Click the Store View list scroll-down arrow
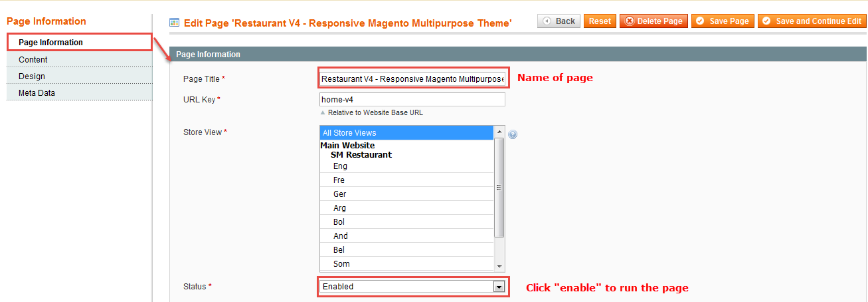Viewport: 868px width, 302px height. pos(500,266)
